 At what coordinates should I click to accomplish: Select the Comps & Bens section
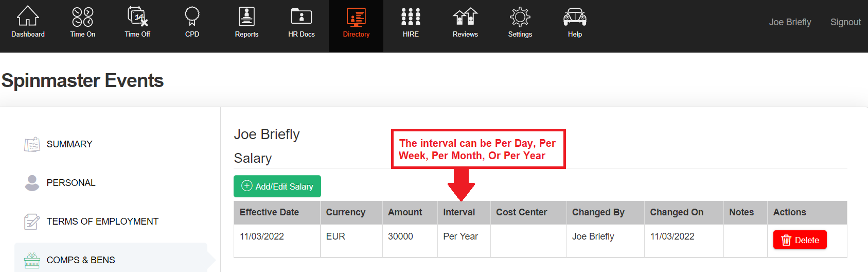(81, 260)
